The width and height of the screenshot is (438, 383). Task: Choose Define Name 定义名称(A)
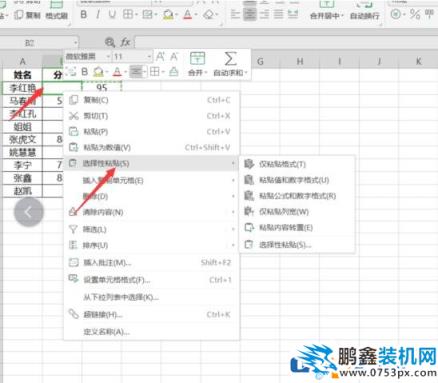pos(151,332)
